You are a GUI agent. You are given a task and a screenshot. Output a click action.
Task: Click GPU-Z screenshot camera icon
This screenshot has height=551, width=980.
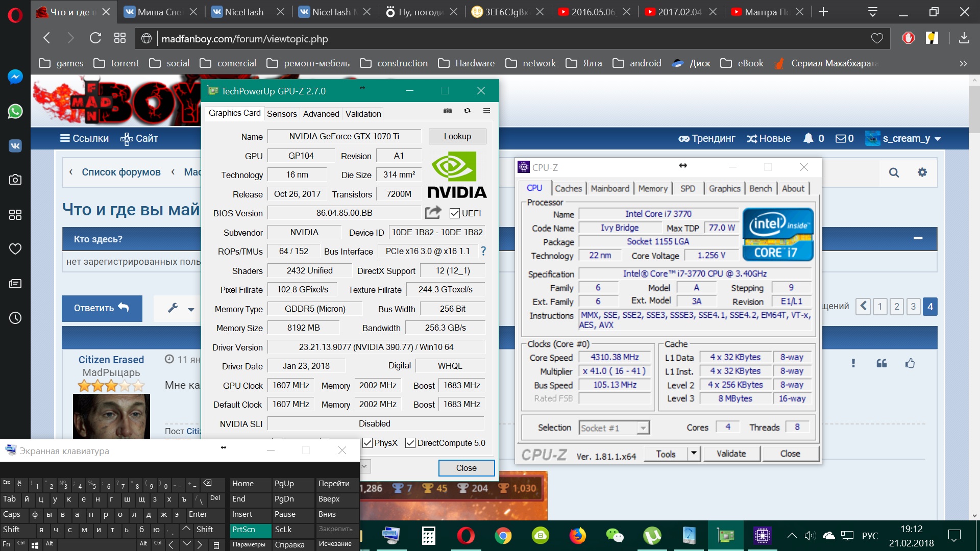[x=448, y=111]
